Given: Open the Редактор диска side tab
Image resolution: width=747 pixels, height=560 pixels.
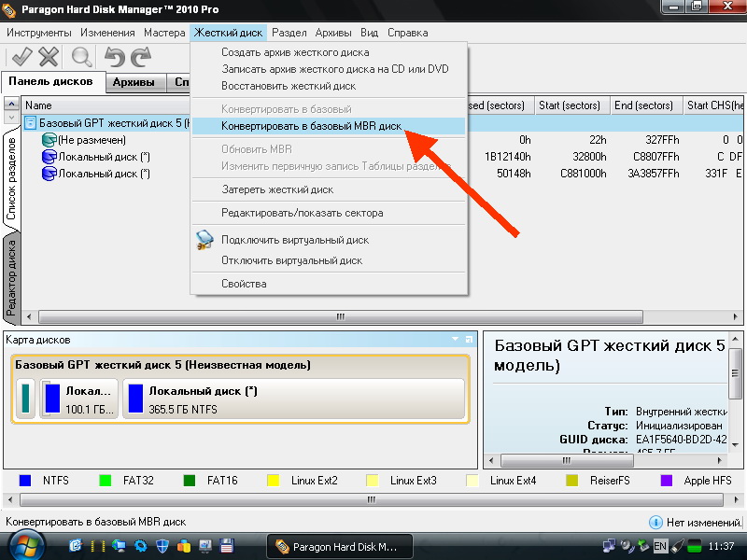Looking at the screenshot, I should coord(11,274).
